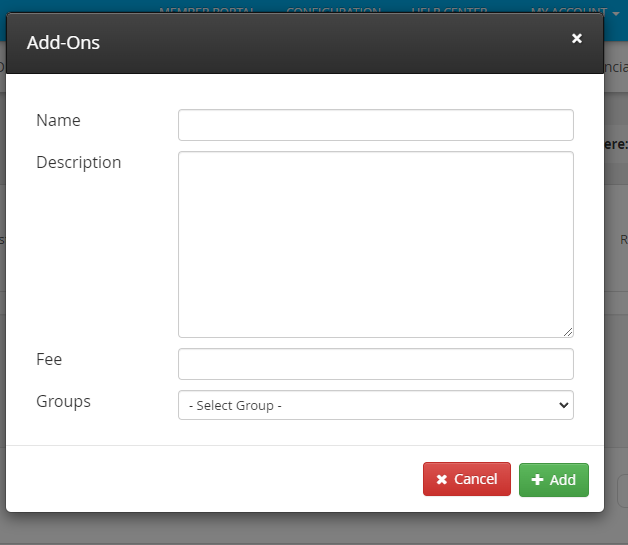Open the My Account menu behind dialog
The image size is (628, 545).
[x=575, y=10]
